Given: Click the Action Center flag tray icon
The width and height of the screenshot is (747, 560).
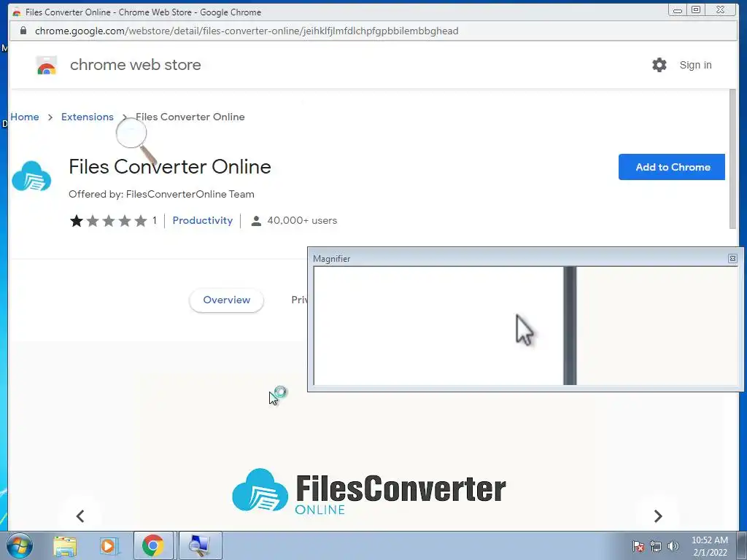Looking at the screenshot, I should [x=638, y=546].
